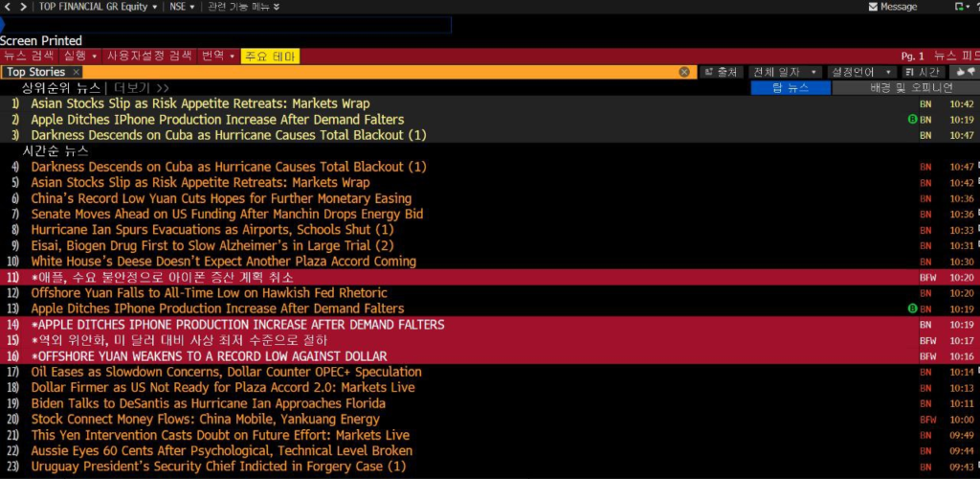980x479 pixels.
Task: Clear the search bar with the X icon
Action: coord(684,72)
